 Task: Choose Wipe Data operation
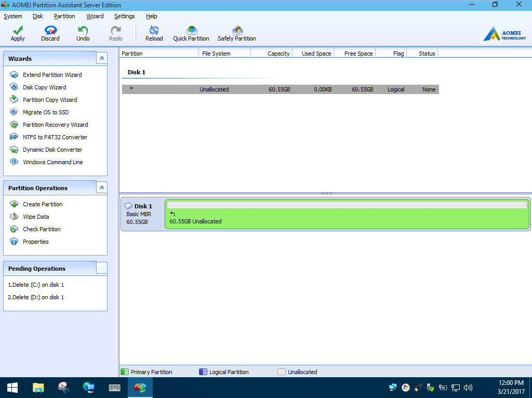(x=30, y=217)
